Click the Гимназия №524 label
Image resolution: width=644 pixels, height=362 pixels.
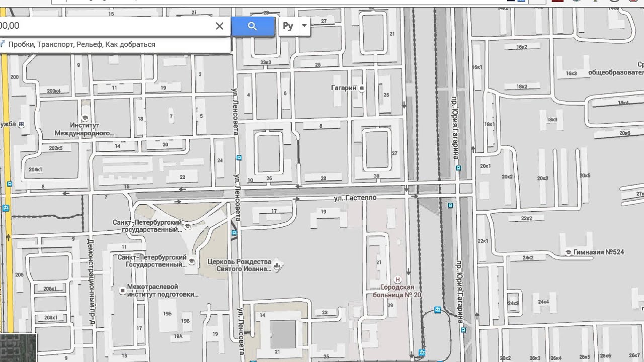599,252
